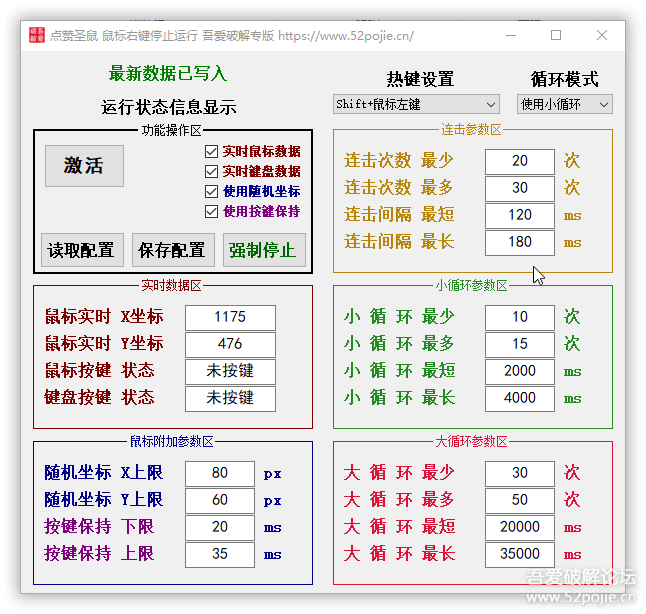Viewport: 646px width, 614px height.
Task: Click the 循环模式 label
Action: (x=564, y=79)
